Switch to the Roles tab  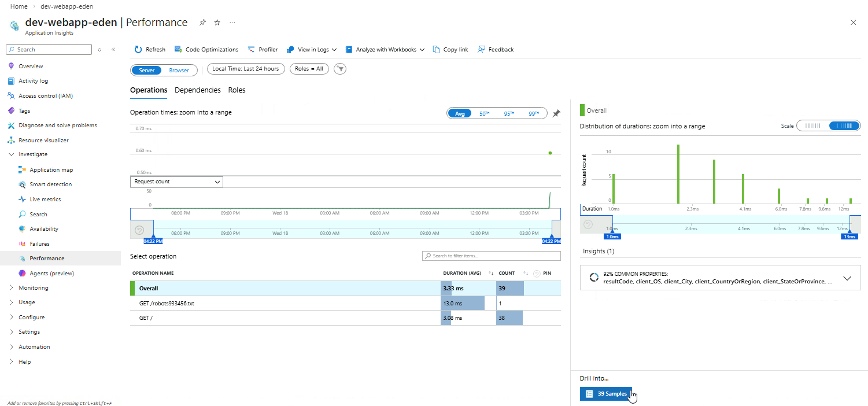tap(237, 90)
